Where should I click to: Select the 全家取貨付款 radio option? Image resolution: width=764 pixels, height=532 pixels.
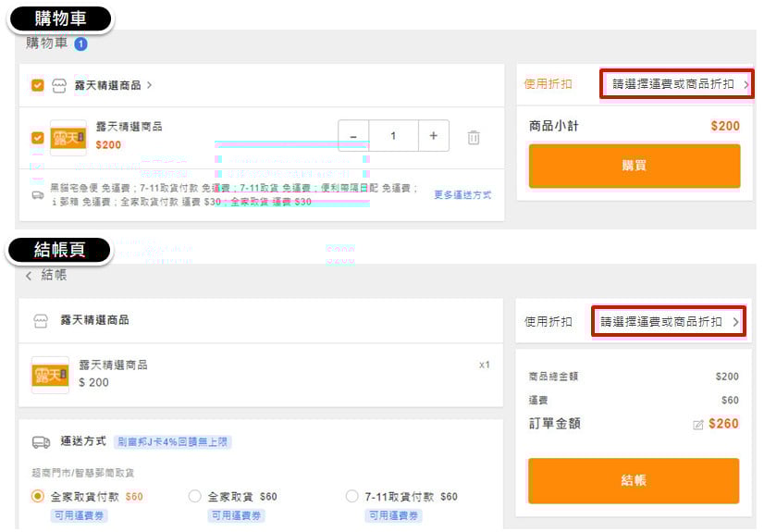[x=38, y=496]
